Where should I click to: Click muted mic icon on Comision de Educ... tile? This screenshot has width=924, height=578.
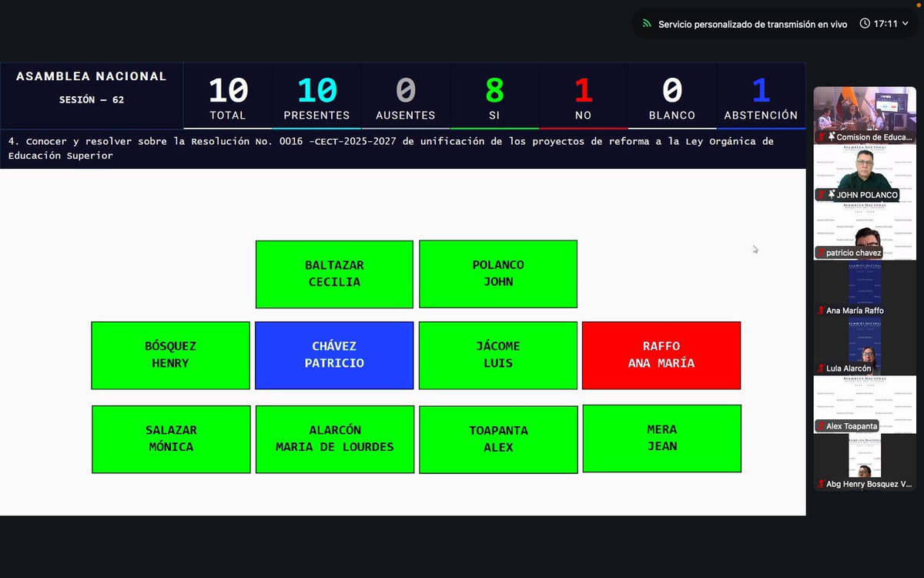pos(822,137)
